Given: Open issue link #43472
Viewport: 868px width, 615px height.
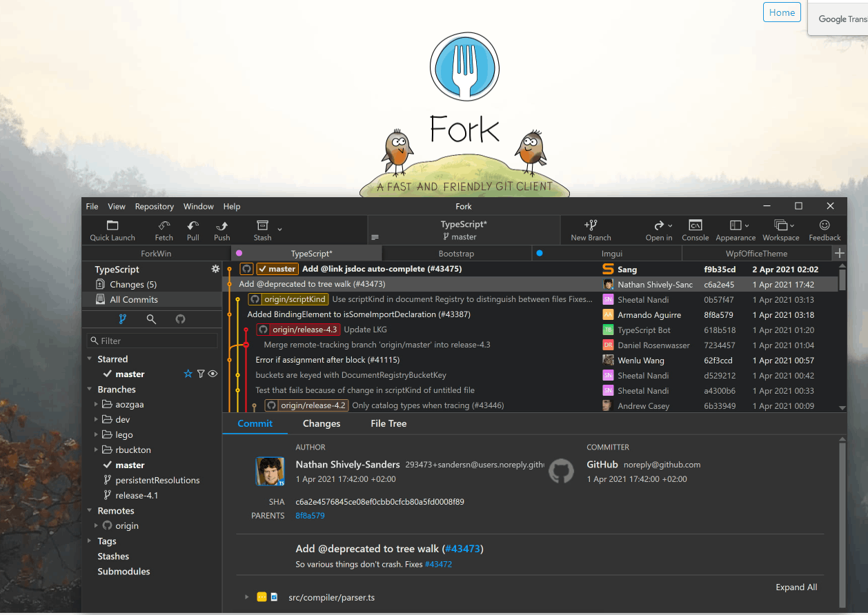Looking at the screenshot, I should (438, 564).
